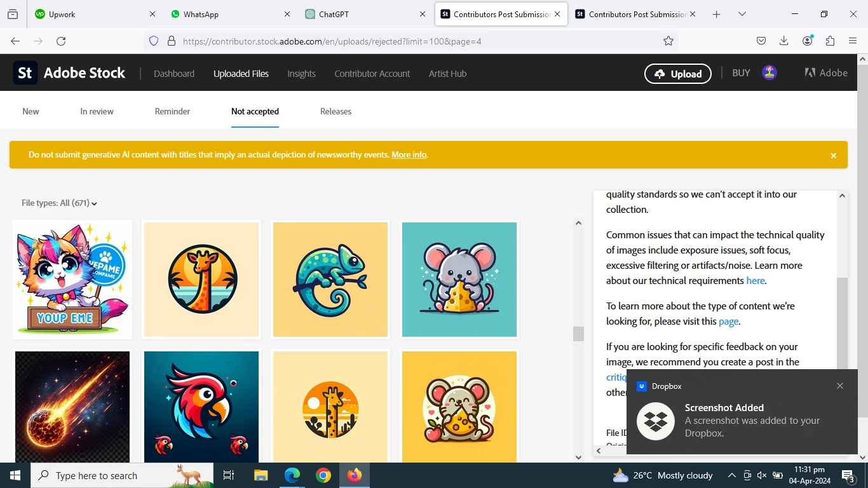868x488 pixels.
Task: Switch to the In review tab
Action: click(97, 111)
